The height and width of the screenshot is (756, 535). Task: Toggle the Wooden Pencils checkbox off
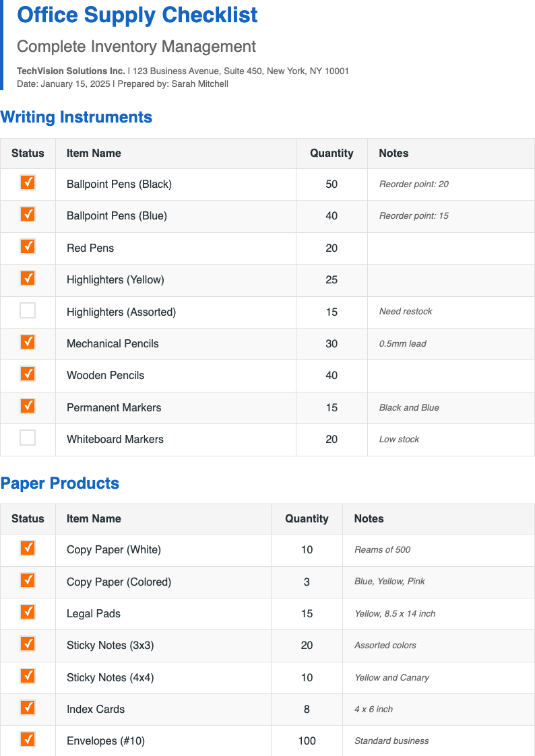(28, 374)
